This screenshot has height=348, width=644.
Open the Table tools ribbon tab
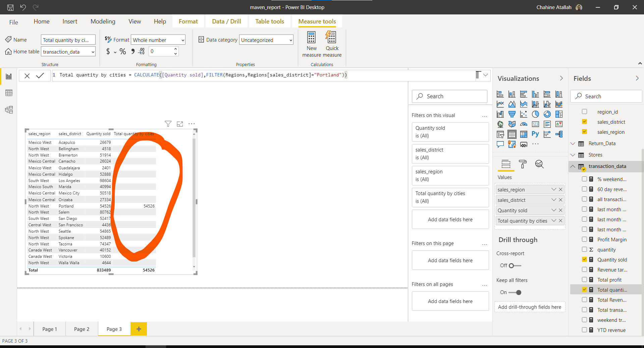tap(270, 21)
